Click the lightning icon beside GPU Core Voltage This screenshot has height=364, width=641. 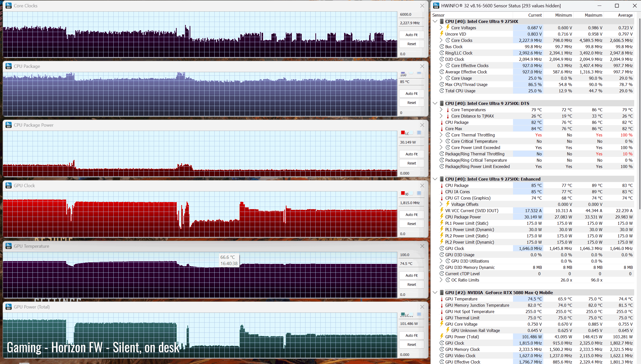point(442,324)
